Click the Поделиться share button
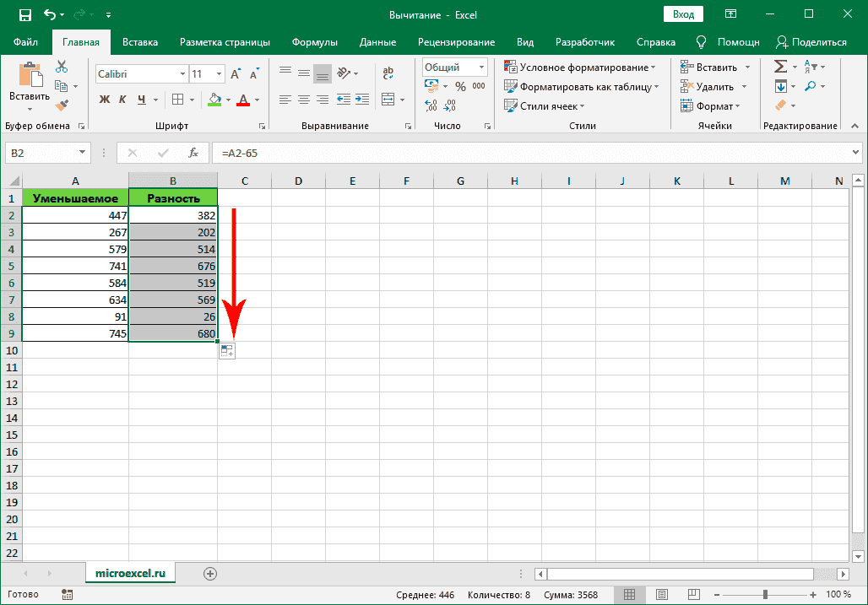Screen dimensions: 868x605 [811, 42]
